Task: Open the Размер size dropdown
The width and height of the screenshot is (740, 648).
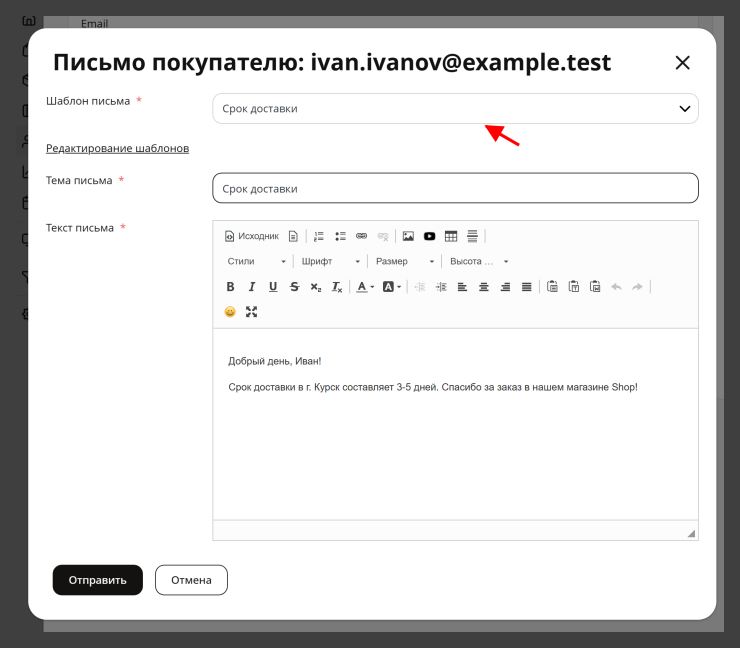Action: click(x=404, y=261)
